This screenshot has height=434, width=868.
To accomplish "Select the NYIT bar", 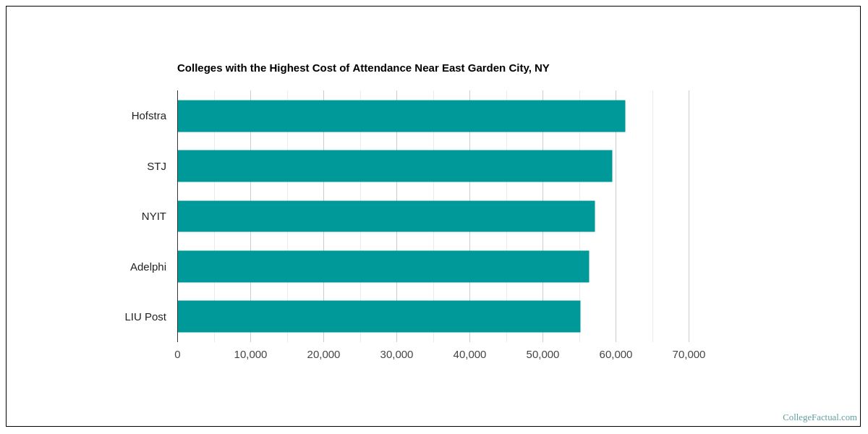I will (x=386, y=216).
